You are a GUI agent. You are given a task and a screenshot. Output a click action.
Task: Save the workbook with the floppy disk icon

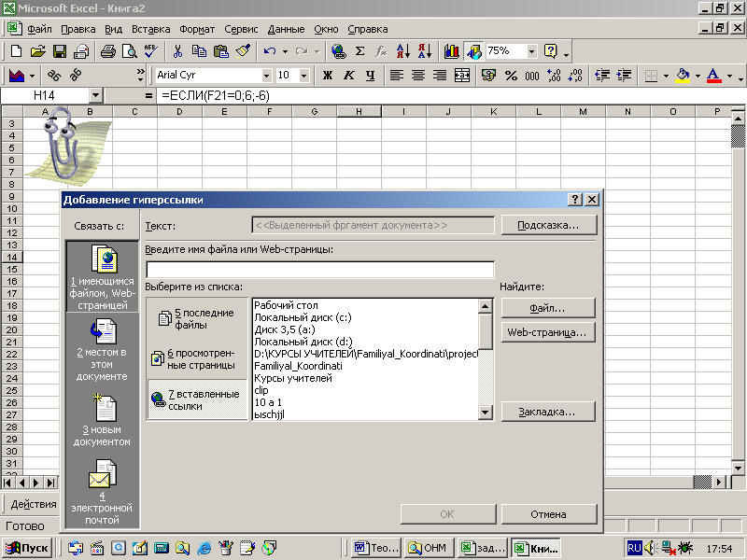coord(60,51)
